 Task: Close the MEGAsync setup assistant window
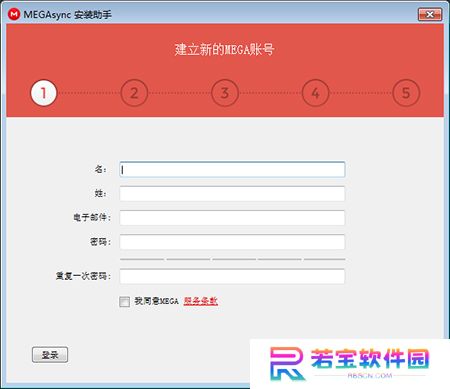click(x=430, y=14)
